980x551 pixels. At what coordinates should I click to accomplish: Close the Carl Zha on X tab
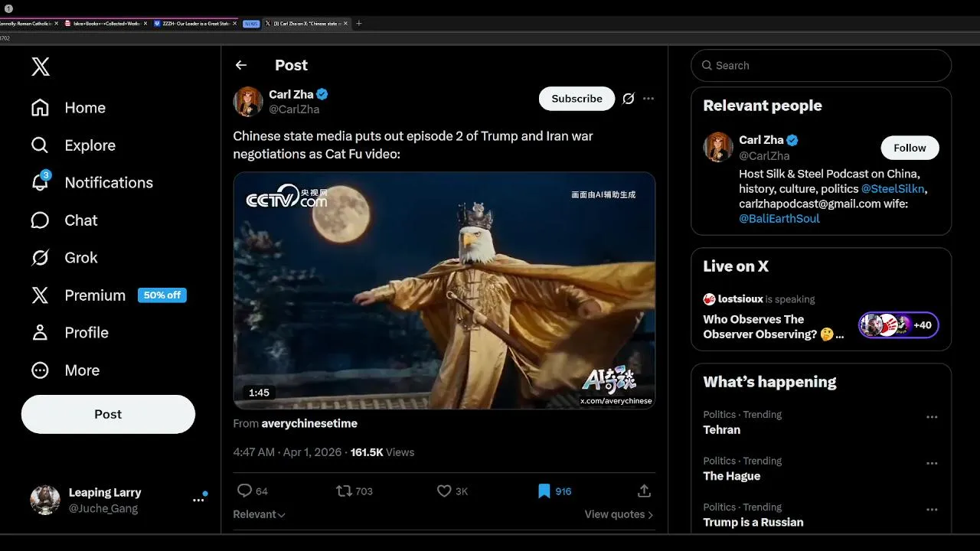coord(346,24)
